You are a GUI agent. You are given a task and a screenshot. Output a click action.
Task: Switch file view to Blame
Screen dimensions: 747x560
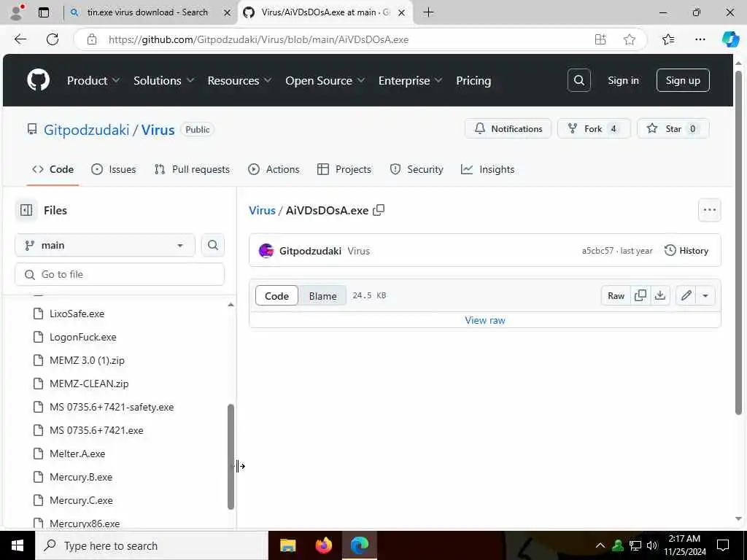pos(322,296)
